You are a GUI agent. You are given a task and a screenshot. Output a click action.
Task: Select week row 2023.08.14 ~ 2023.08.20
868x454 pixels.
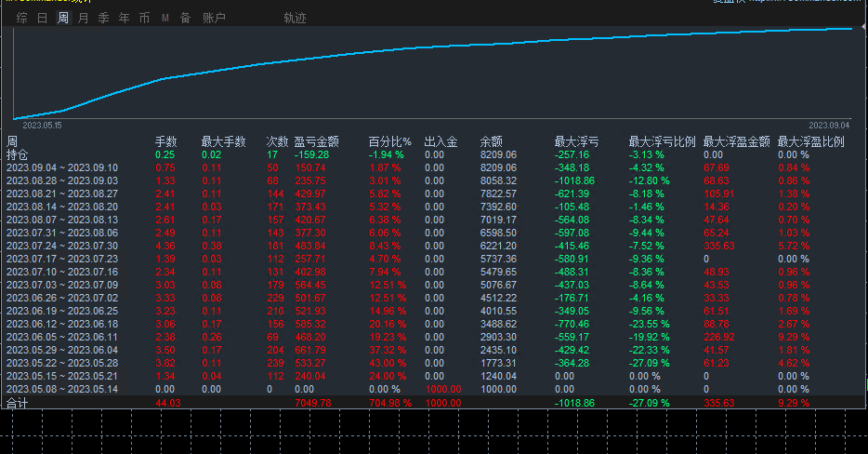(x=433, y=207)
